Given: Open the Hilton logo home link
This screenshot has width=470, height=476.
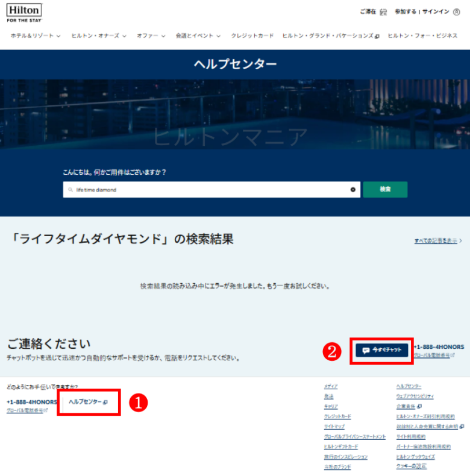Looking at the screenshot, I should point(24,13).
